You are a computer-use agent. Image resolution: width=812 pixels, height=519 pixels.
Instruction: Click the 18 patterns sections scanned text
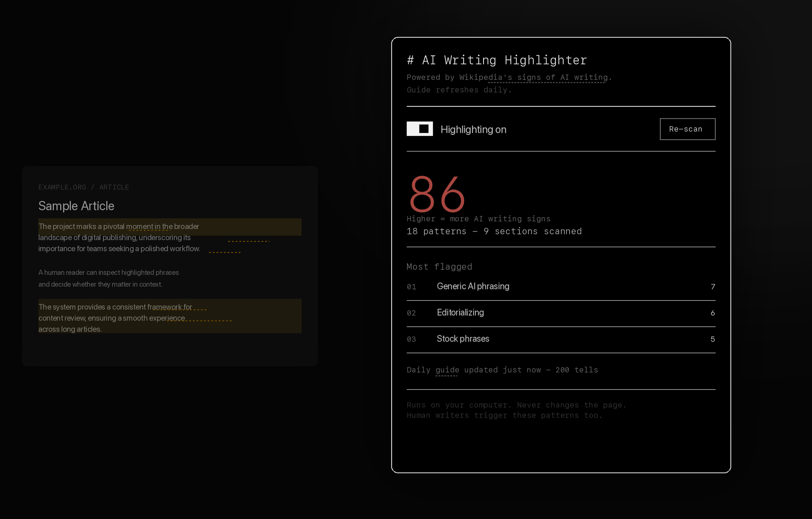click(494, 231)
